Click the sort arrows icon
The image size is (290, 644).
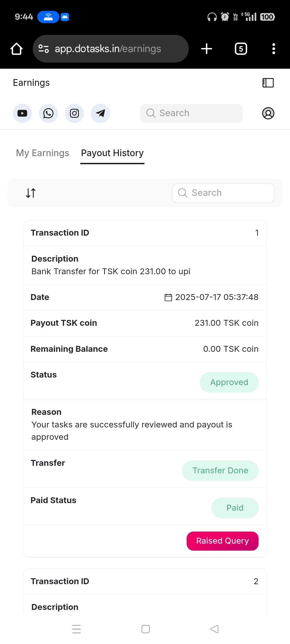click(x=31, y=193)
